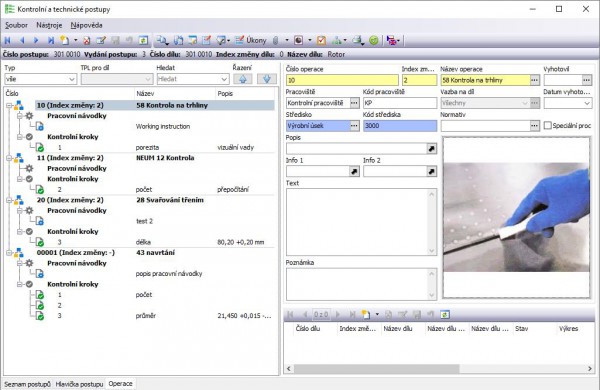Click edit record pencil icon in main toolbar
Image resolution: width=600 pixels, height=390 pixels.
pyautogui.click(x=101, y=40)
